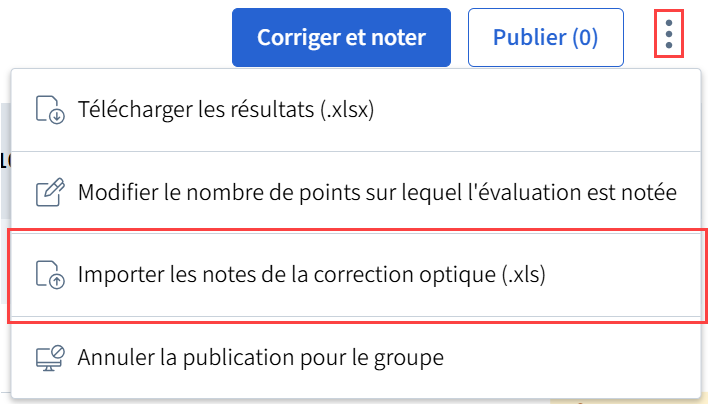Choose 'Annuler la publication pour le groupe'
Image resolution: width=708 pixels, height=404 pixels.
(260, 356)
